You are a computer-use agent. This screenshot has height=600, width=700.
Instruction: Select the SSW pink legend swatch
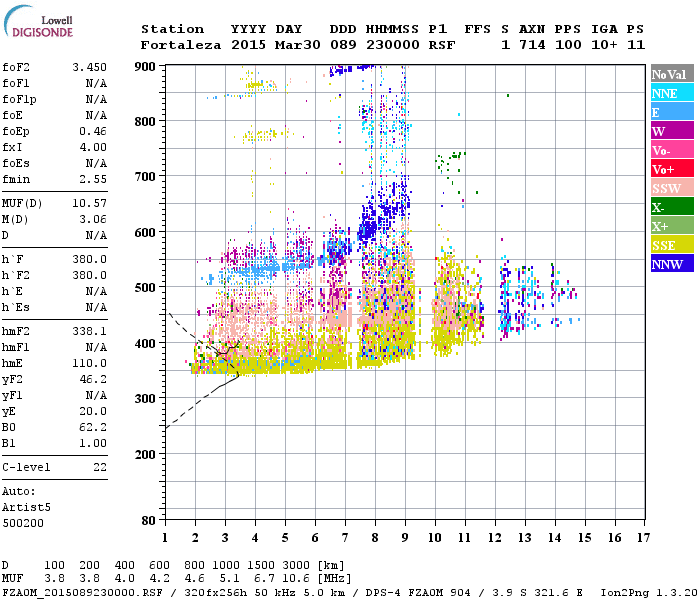click(672, 188)
